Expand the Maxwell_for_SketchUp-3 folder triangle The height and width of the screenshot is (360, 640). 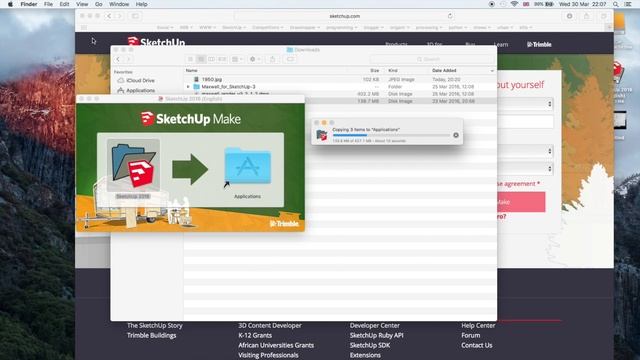tap(188, 87)
